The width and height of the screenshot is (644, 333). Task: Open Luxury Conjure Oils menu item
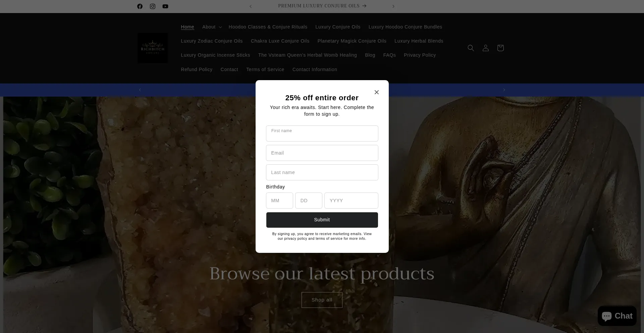[338, 27]
